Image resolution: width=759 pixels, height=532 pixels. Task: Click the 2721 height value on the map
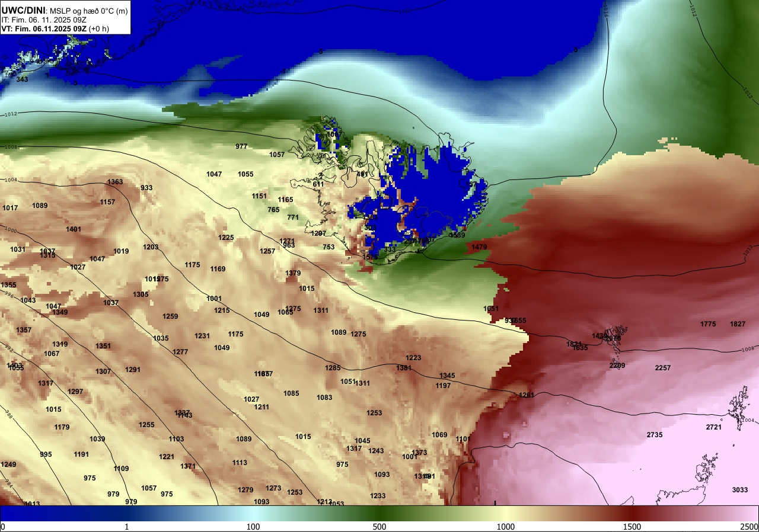[x=713, y=427]
